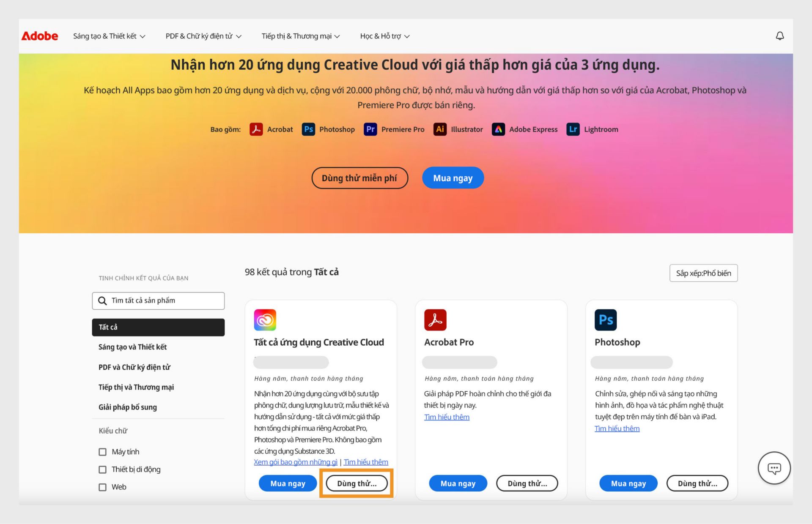Open the Sắp xếp:Phổ biến dropdown
Screen dimensions: 812x524
coord(704,273)
